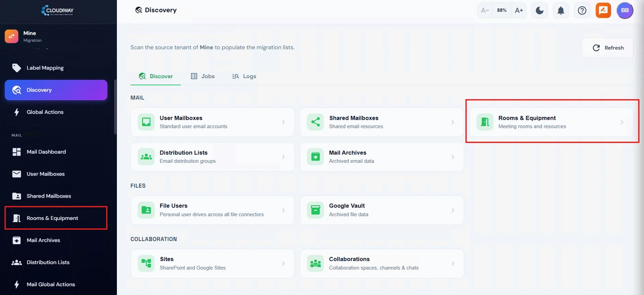
Task: Expand the Sites card chevron
Action: click(x=283, y=263)
